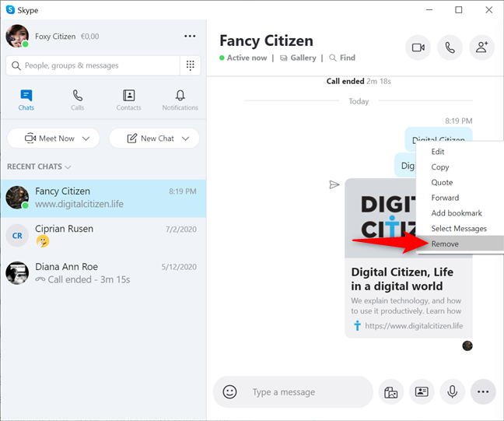
Task: Click the Fancy Citizen conversation header name
Action: point(266,40)
